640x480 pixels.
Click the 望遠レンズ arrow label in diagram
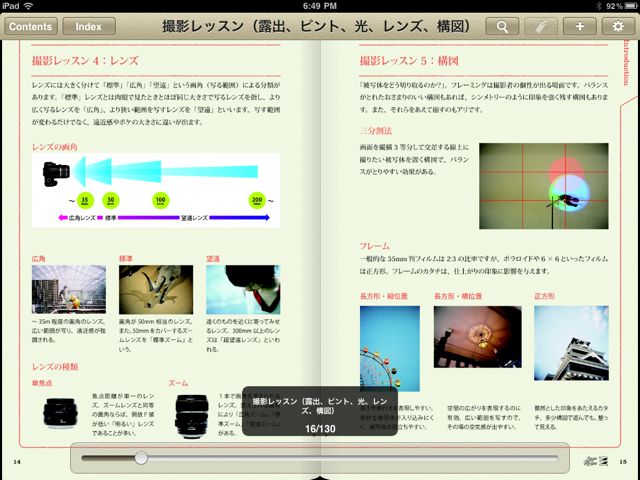[x=194, y=218]
